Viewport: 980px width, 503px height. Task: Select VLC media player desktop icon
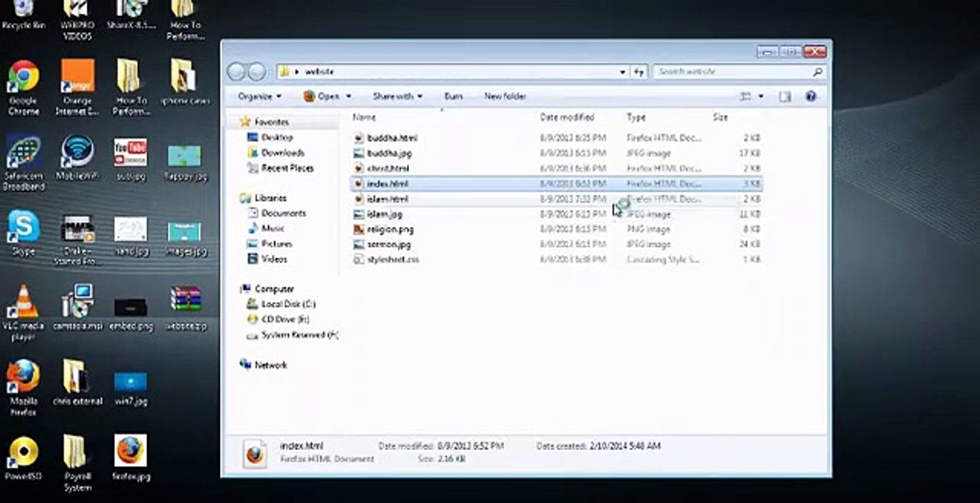[23, 313]
